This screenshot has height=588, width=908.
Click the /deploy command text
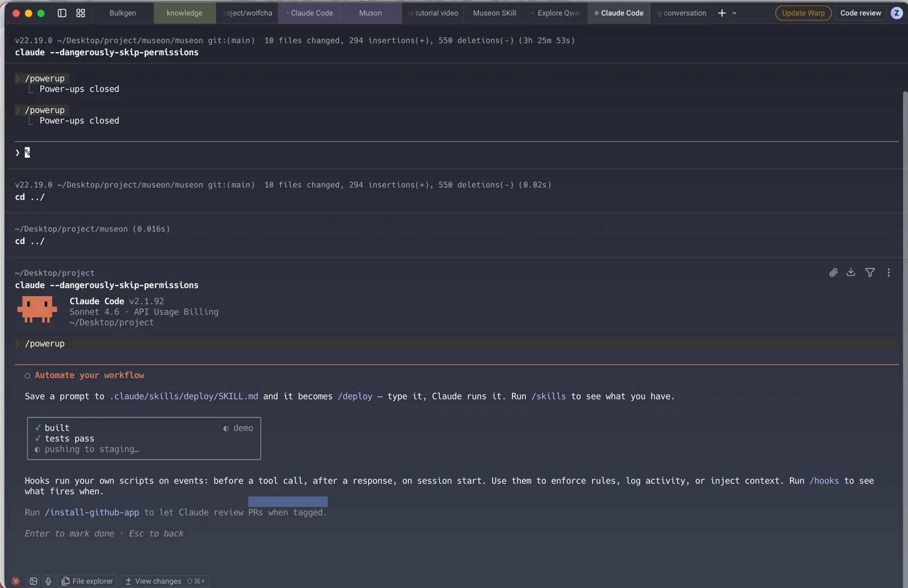(x=355, y=396)
